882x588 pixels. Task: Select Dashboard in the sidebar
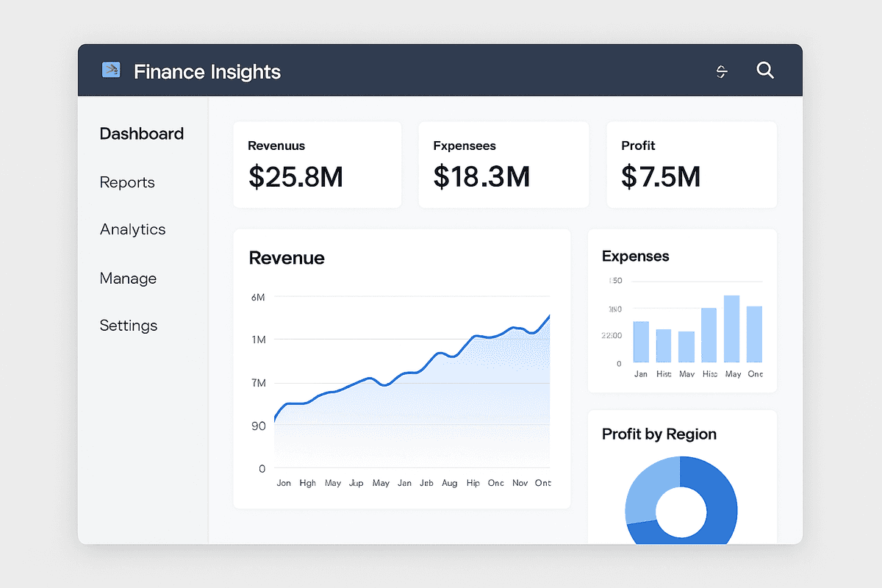click(x=141, y=134)
